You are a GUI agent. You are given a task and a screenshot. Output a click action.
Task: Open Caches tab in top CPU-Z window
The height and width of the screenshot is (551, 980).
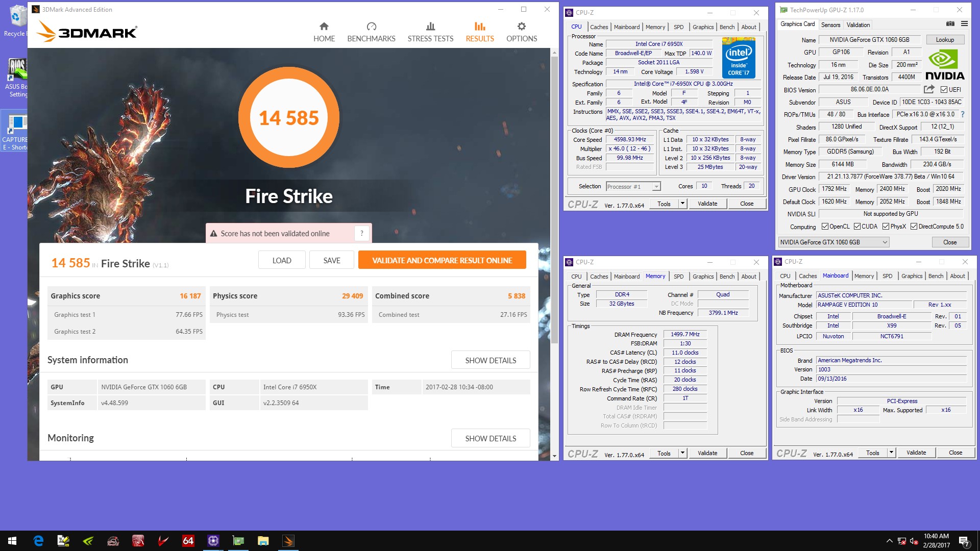(599, 27)
